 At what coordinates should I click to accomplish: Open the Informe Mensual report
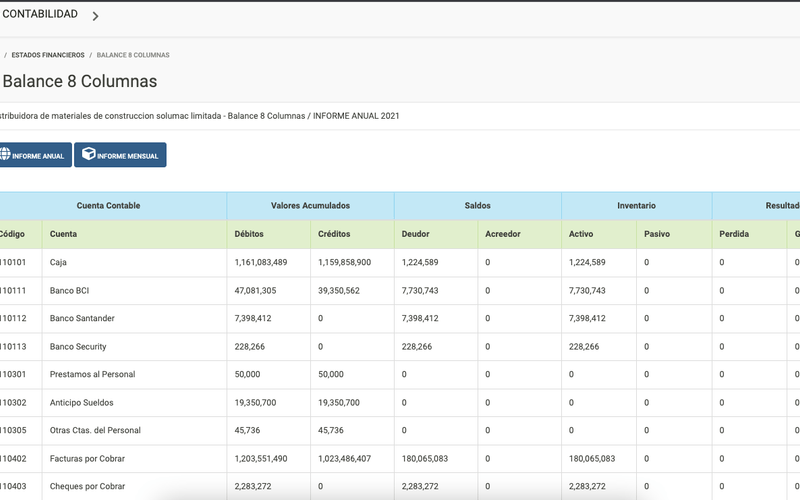120,155
